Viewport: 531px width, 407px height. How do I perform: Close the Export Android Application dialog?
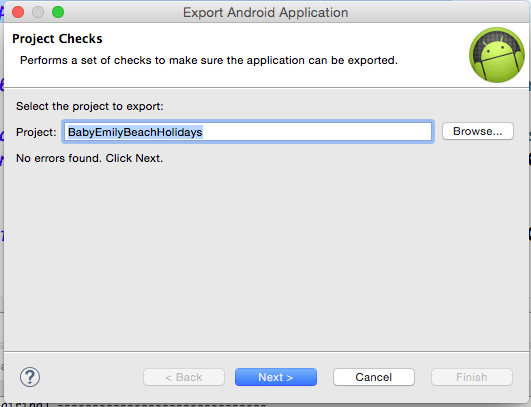click(x=18, y=12)
